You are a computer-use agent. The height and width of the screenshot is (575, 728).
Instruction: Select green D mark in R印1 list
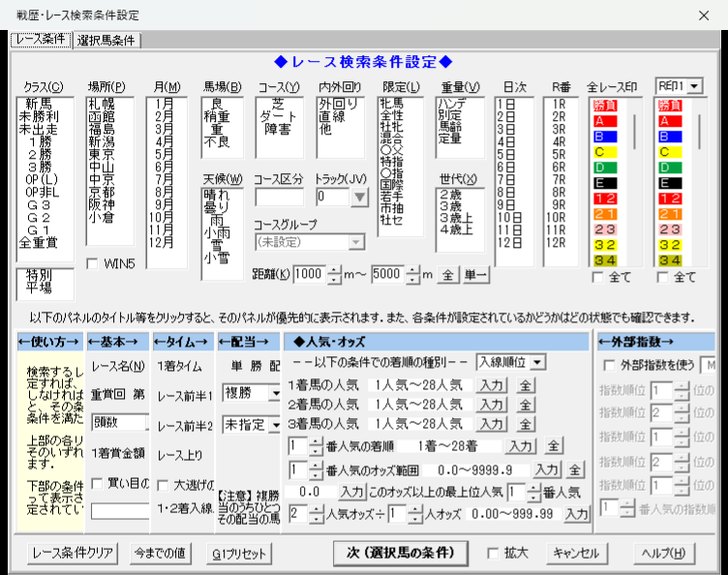coord(671,167)
